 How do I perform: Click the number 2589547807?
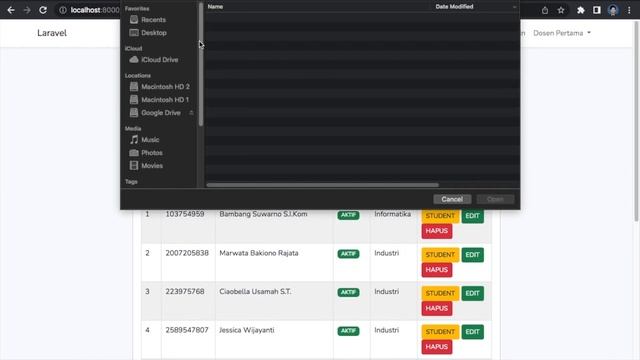click(x=187, y=330)
